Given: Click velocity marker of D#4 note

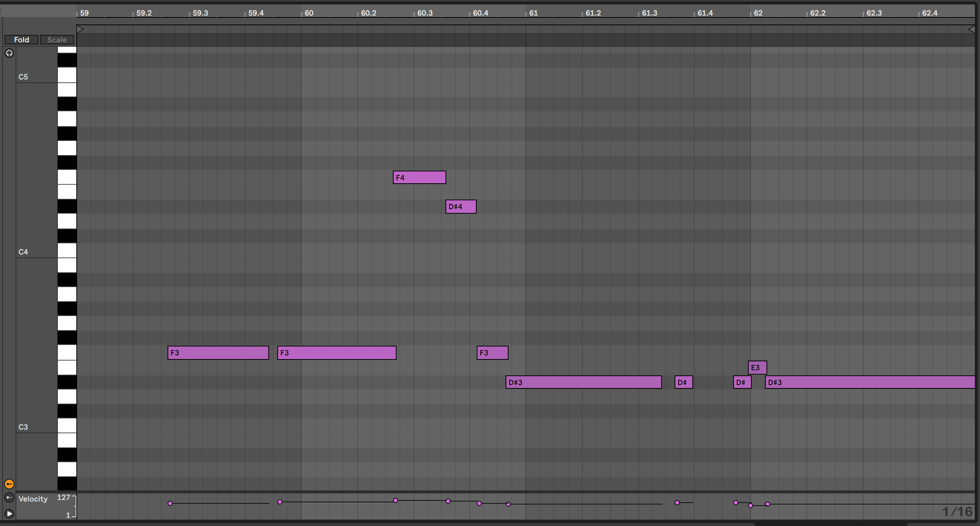Looking at the screenshot, I should pos(448,501).
